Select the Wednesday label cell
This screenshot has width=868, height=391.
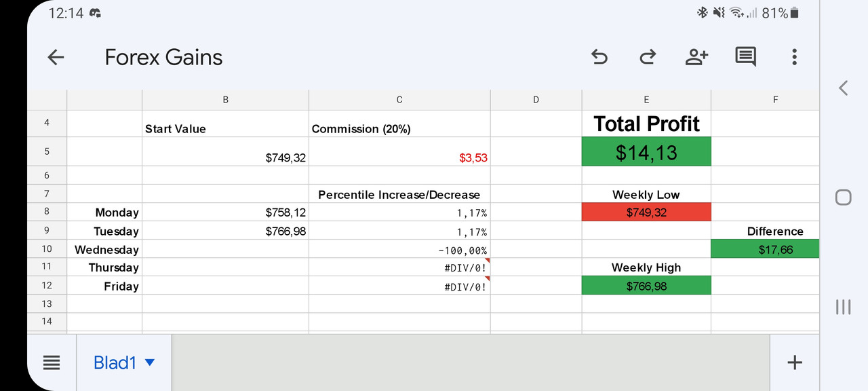pos(104,248)
